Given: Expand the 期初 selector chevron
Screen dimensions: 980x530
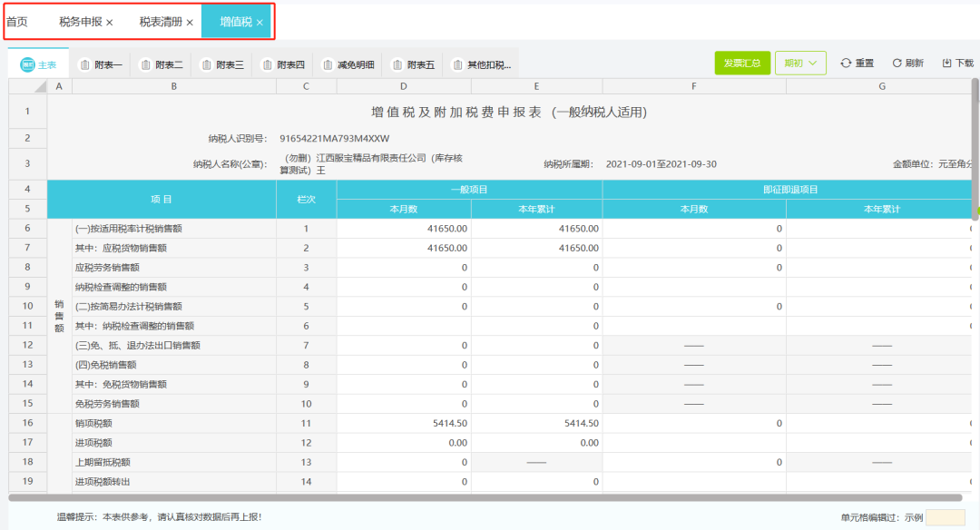Looking at the screenshot, I should coord(813,64).
